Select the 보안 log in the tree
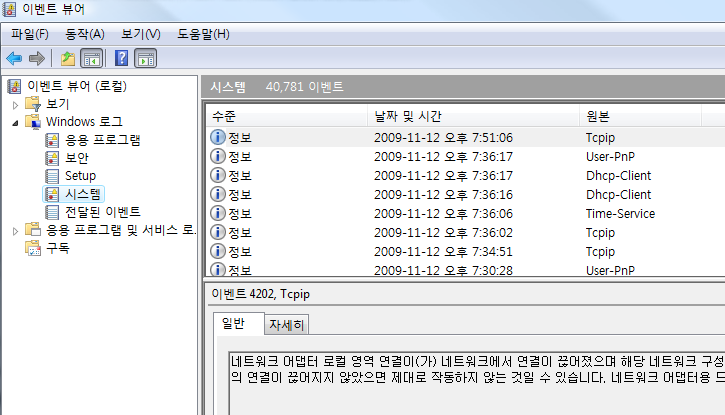This screenshot has height=415, width=725. [x=76, y=157]
